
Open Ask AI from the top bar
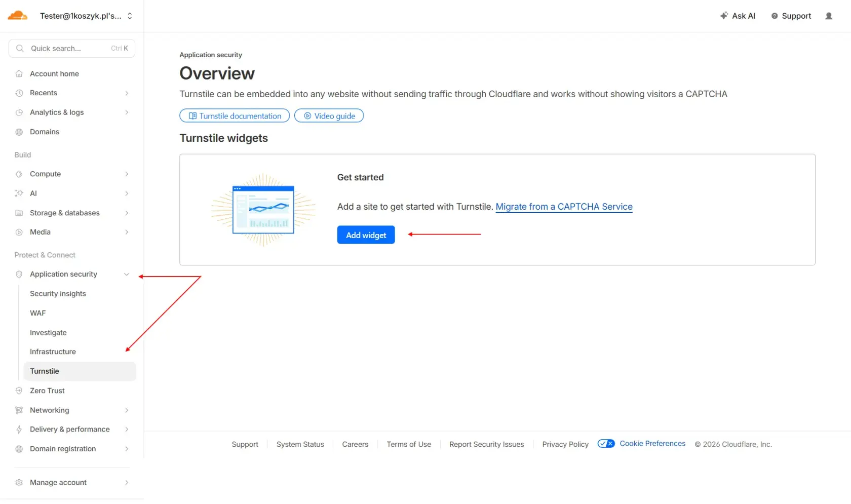click(x=738, y=16)
